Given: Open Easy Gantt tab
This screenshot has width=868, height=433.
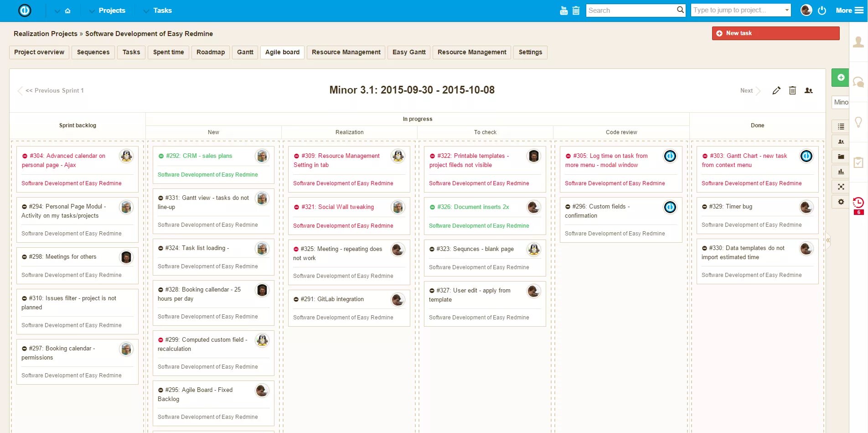Looking at the screenshot, I should (409, 52).
